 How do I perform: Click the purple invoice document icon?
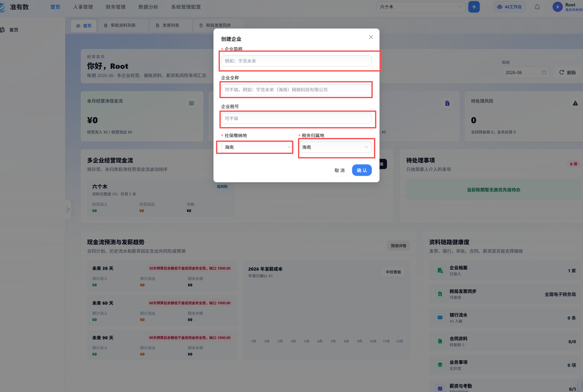tap(447, 103)
